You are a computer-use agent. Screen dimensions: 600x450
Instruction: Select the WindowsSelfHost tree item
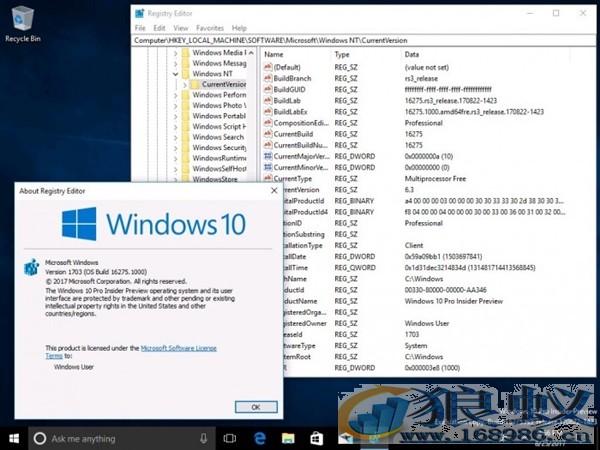[x=219, y=168]
